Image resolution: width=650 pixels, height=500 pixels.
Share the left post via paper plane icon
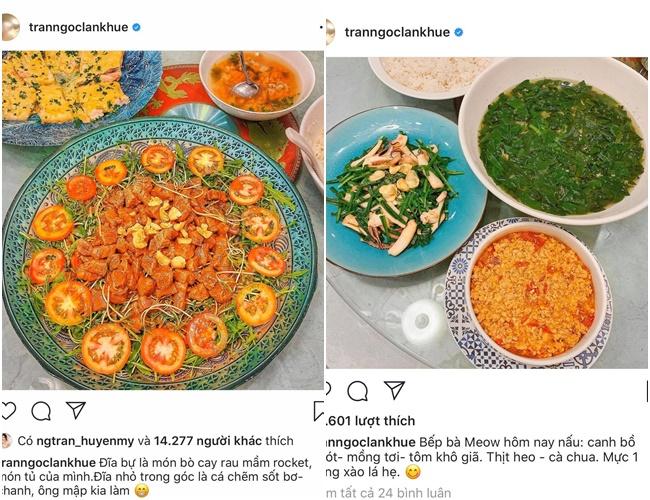75,410
